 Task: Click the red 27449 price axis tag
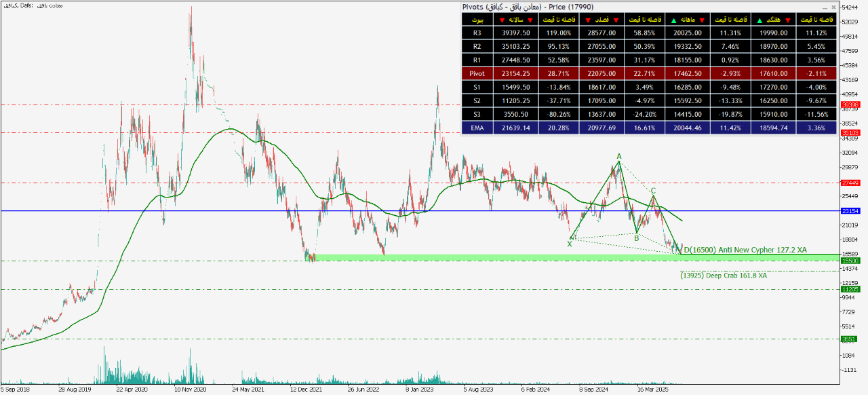coord(850,183)
